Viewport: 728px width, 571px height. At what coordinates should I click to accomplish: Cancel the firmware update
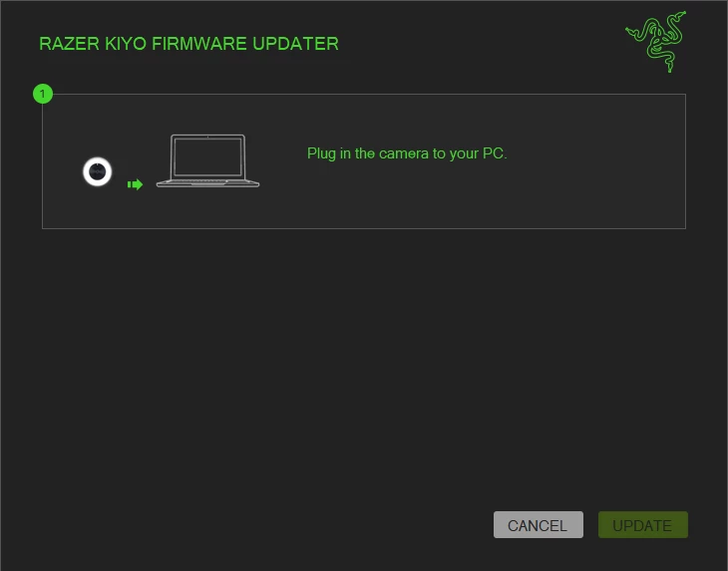tap(539, 525)
